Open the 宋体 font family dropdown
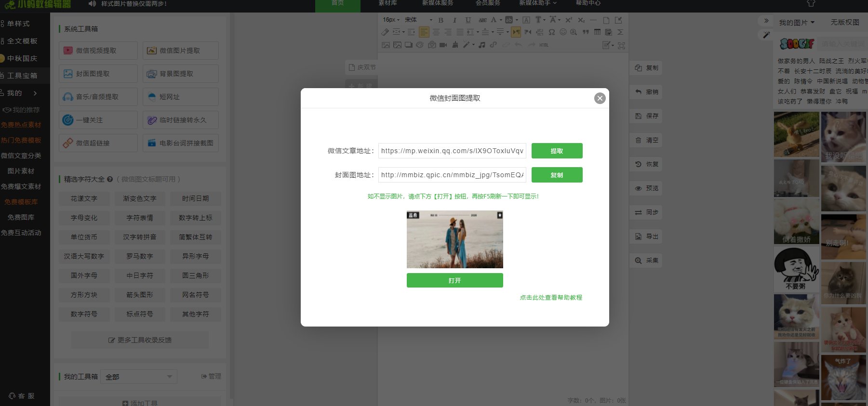Image resolution: width=868 pixels, height=406 pixels. click(418, 20)
